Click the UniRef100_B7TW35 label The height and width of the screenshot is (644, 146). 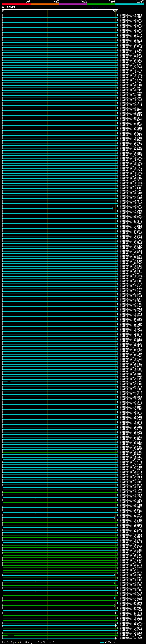pos(131,638)
